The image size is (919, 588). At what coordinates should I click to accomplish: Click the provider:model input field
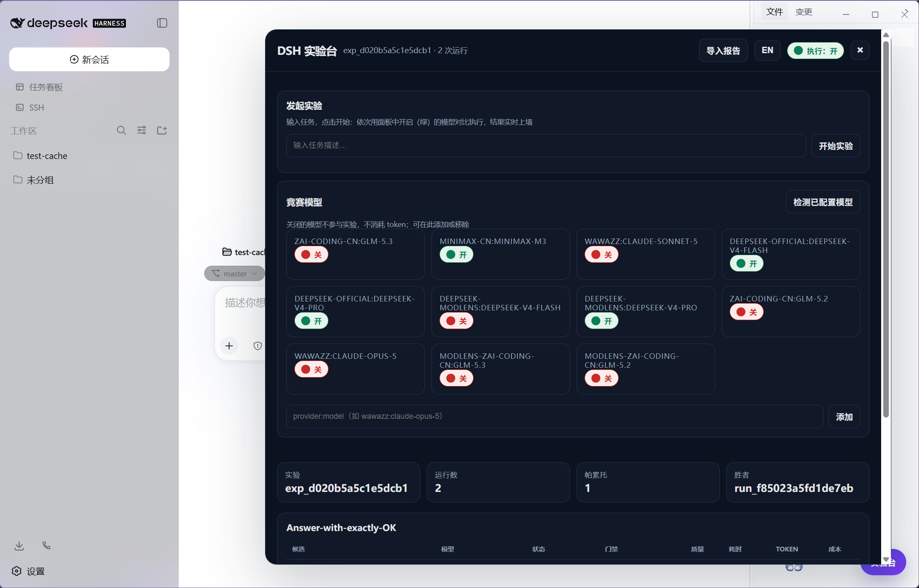pos(554,416)
